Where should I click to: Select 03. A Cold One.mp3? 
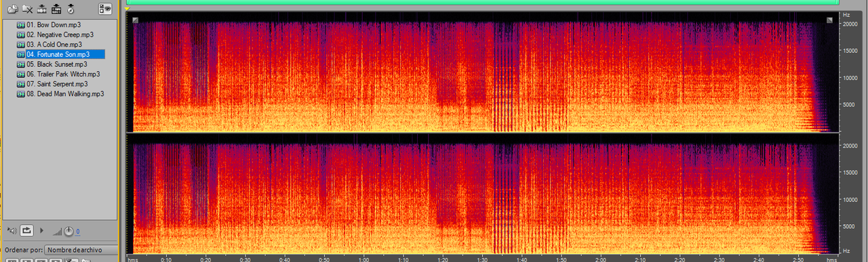pos(54,44)
